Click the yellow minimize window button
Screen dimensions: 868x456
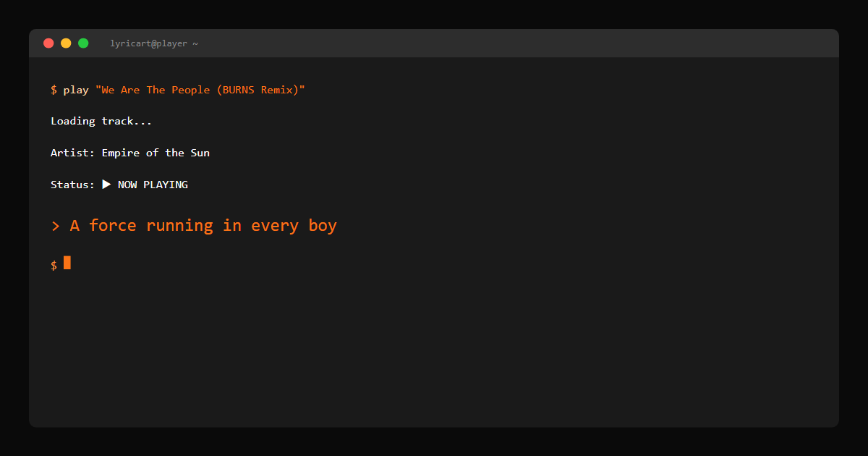coord(66,43)
